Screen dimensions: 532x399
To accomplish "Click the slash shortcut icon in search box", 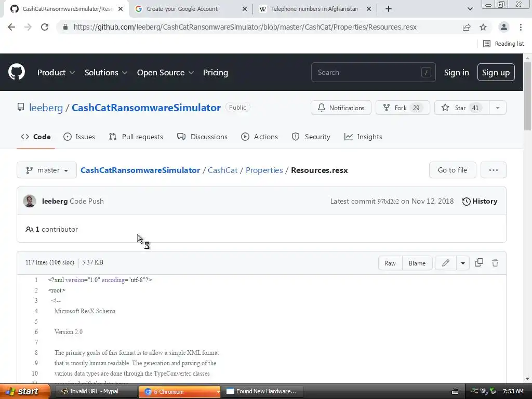I will coord(426,72).
